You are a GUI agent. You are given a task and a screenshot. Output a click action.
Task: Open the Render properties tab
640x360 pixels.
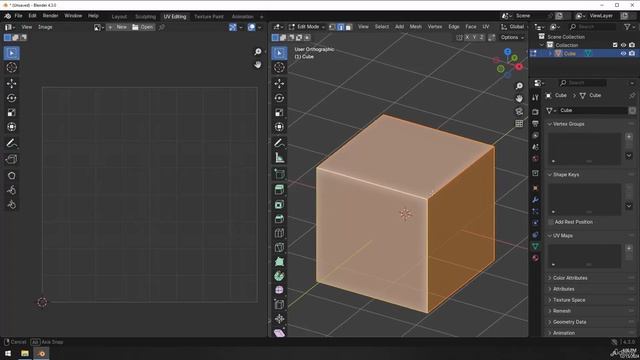[x=536, y=112]
